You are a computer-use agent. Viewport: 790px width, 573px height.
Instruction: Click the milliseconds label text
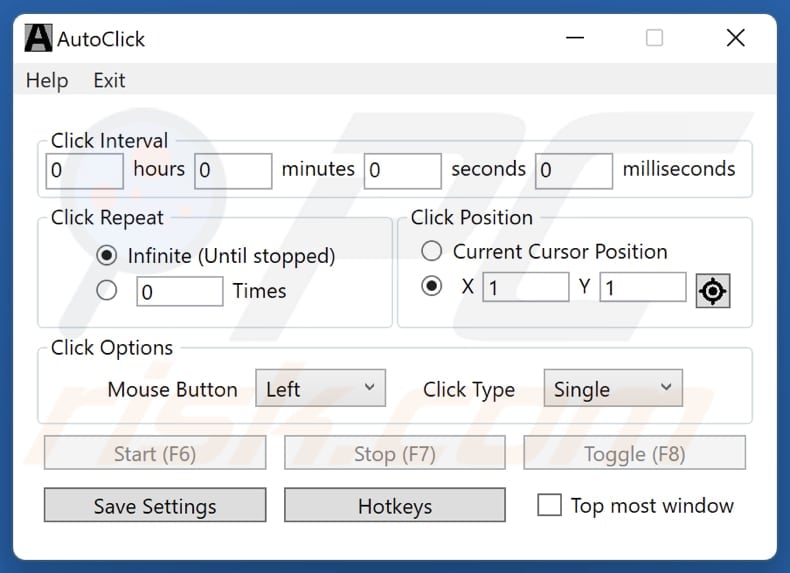[679, 169]
